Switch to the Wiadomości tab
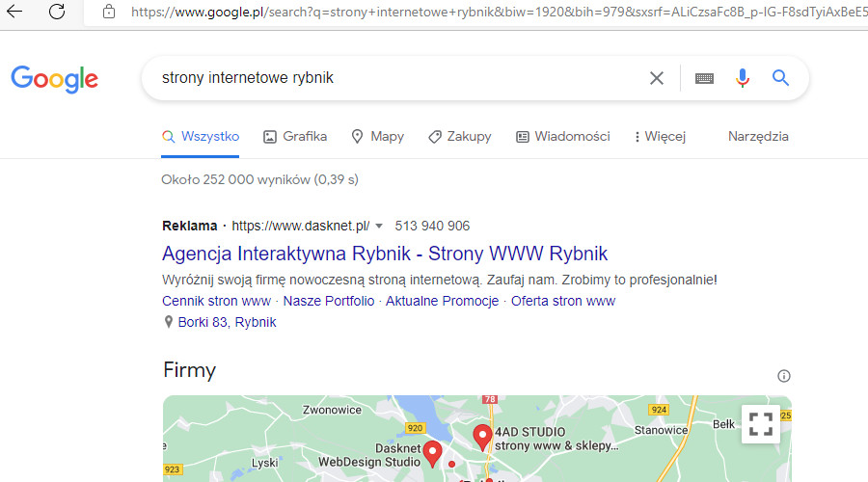 pyautogui.click(x=563, y=137)
